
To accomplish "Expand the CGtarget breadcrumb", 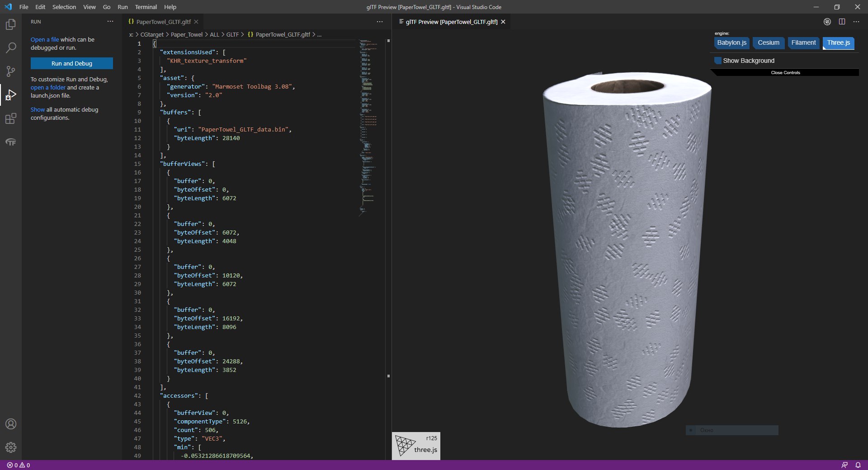I will pos(152,34).
